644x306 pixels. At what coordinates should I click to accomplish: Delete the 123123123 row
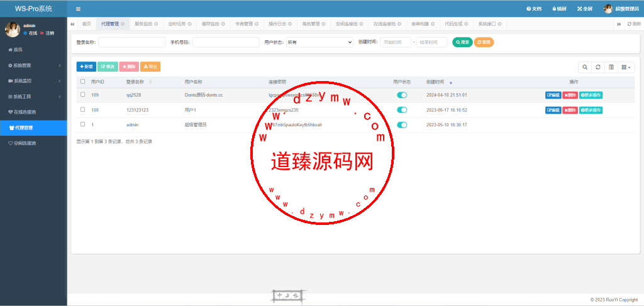coord(570,110)
